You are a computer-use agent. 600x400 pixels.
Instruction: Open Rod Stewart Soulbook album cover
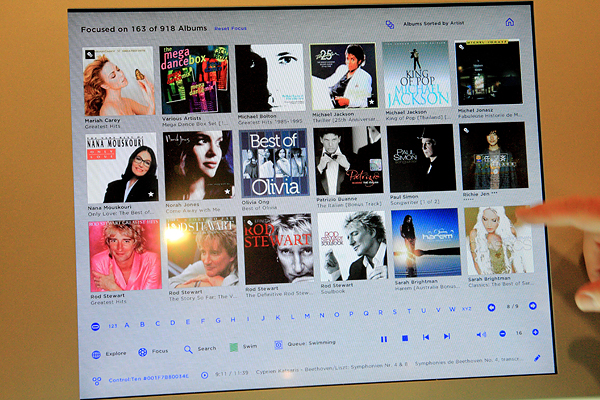tap(352, 246)
